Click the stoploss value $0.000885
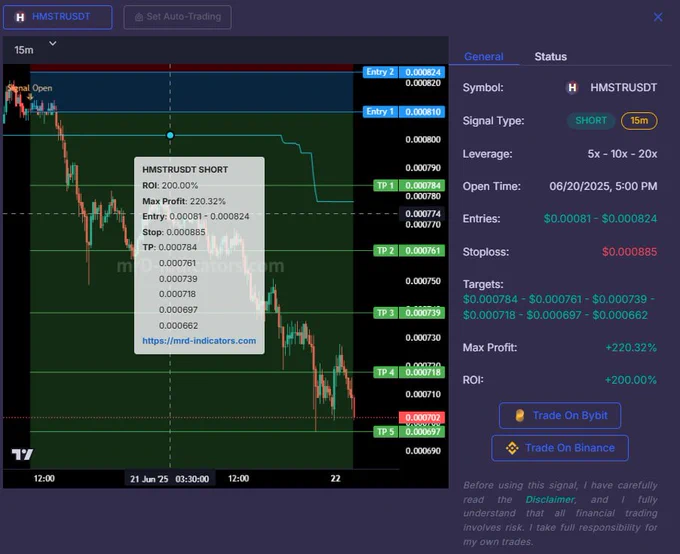680x554 pixels. point(629,252)
